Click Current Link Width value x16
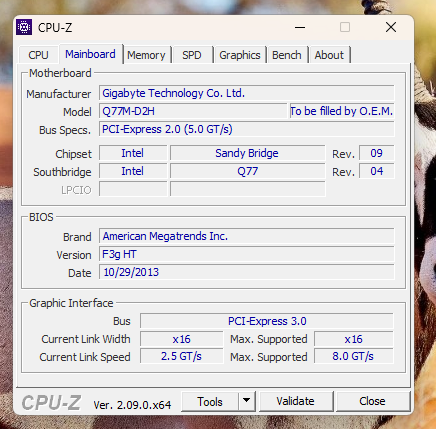436x429 pixels. click(182, 339)
